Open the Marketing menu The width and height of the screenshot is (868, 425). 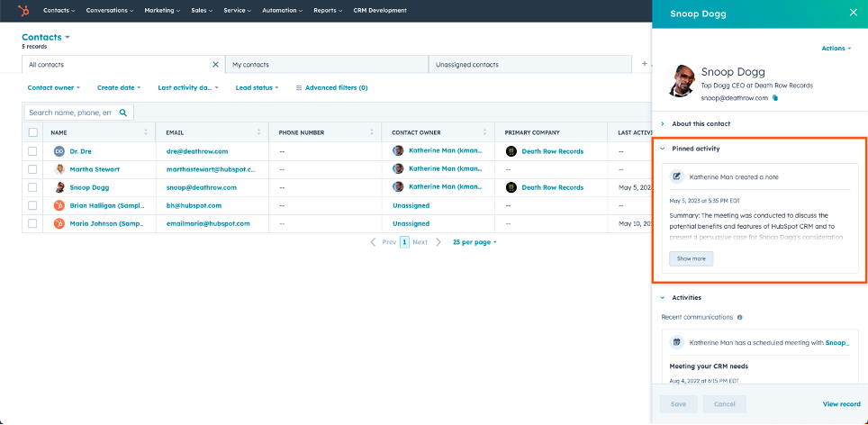(x=163, y=11)
